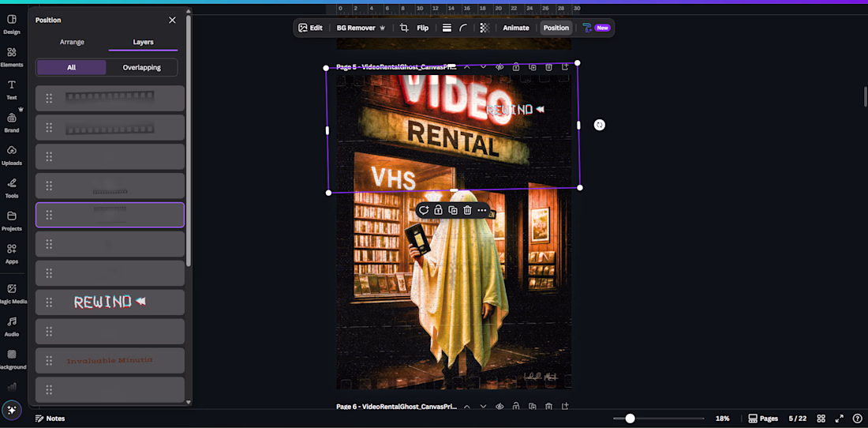This screenshot has width=868, height=428.
Task: Open the Brand kit panel
Action: 12,122
